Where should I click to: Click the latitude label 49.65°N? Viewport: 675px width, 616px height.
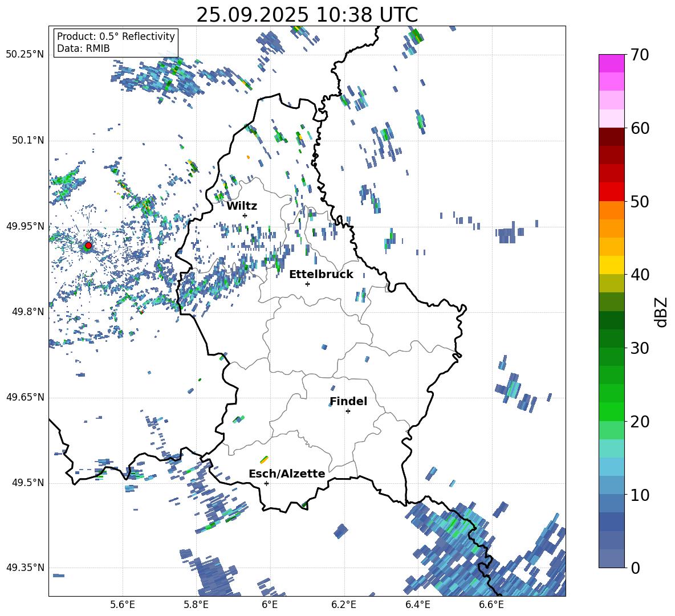[x=26, y=397]
